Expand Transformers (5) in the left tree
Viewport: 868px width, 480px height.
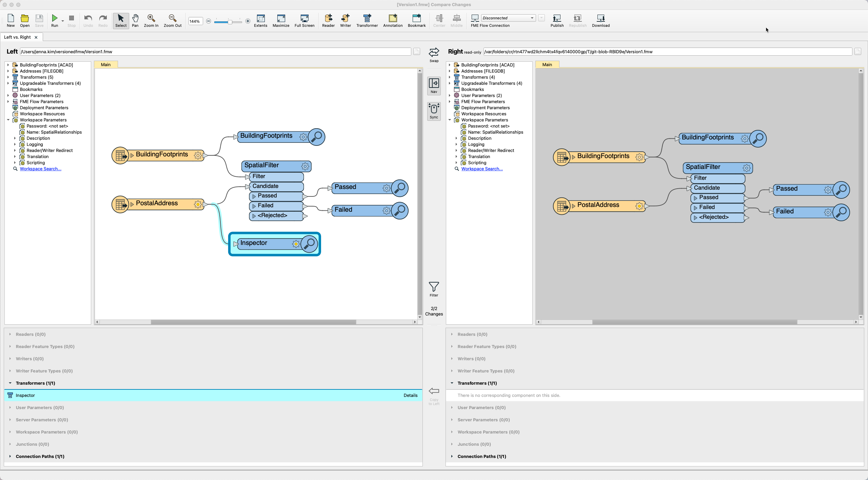(x=8, y=77)
